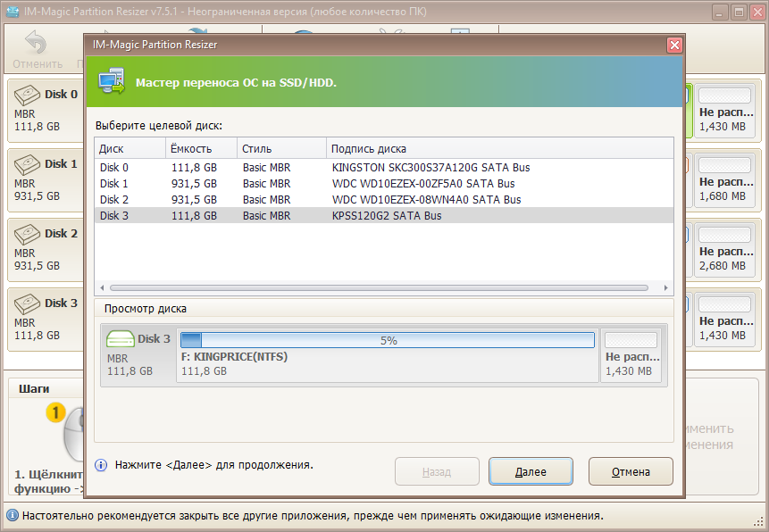Click the Disk 3 icon in disk preview
Image resolution: width=769 pixels, height=532 pixels.
point(121,339)
